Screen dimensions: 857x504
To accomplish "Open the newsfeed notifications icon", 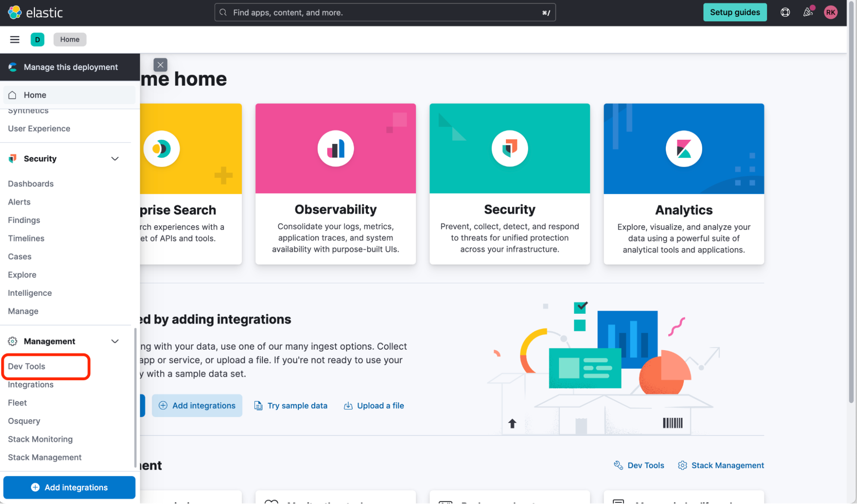I will pos(808,12).
